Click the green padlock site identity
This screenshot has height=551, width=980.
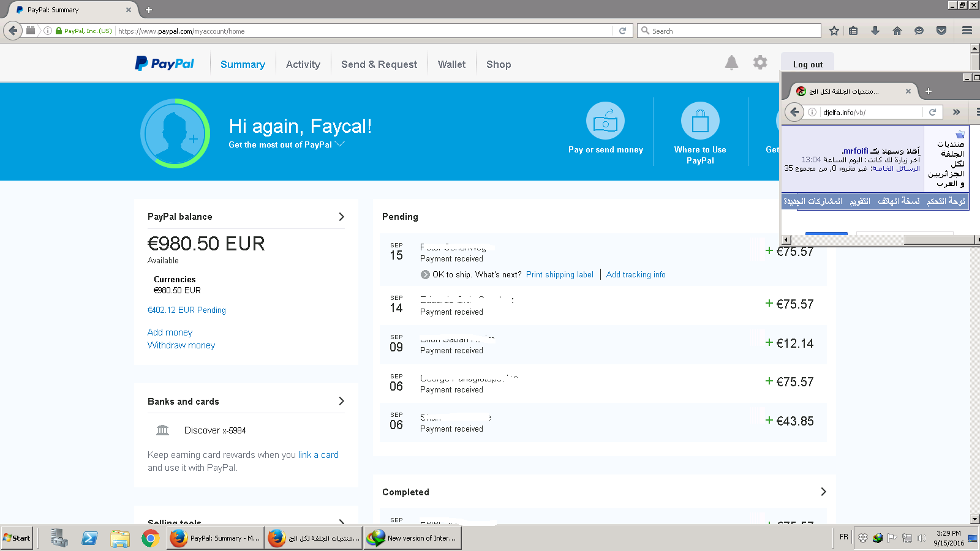click(x=59, y=31)
